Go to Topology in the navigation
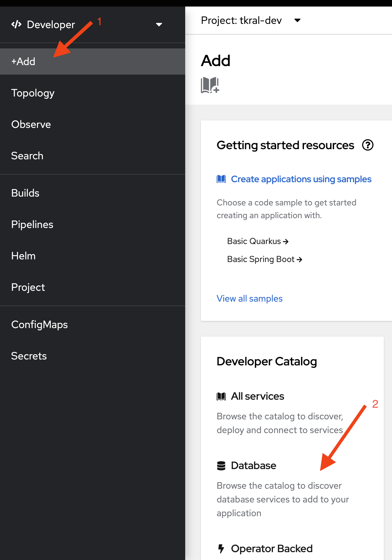This screenshot has height=560, width=392. [33, 93]
